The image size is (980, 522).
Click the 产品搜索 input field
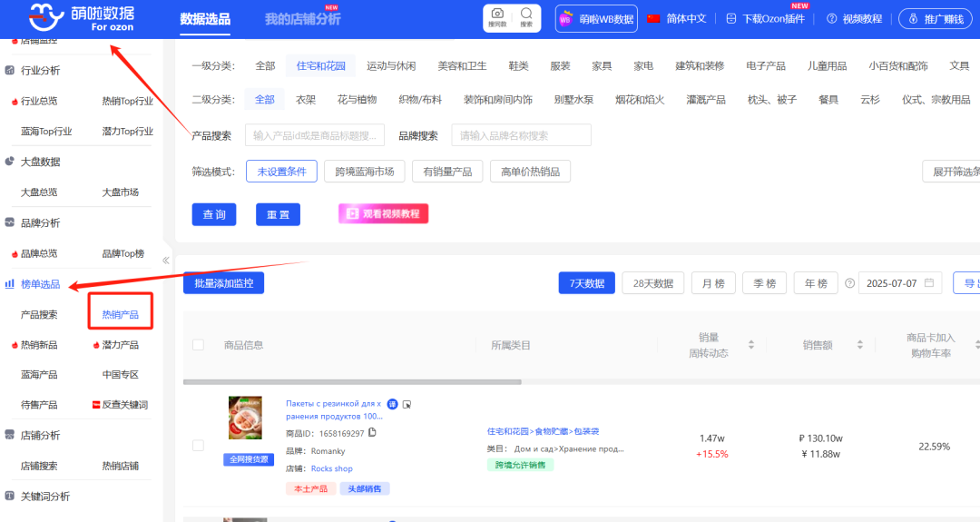click(315, 135)
